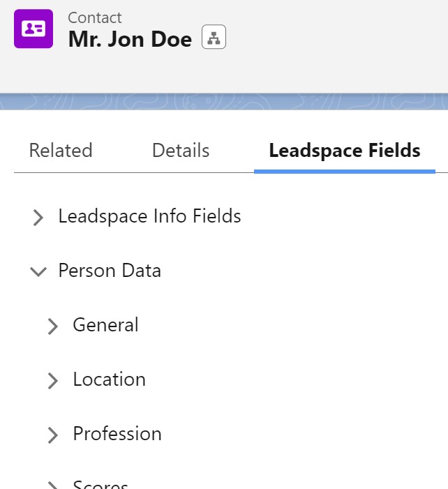Click the blue patterned banner strip
This screenshot has width=448, height=489.
(224, 102)
